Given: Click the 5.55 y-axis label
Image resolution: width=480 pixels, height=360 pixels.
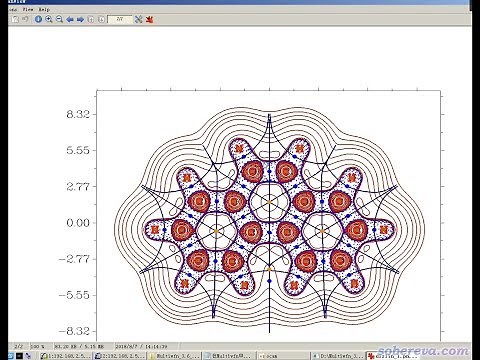Looking at the screenshot, I should [78, 150].
